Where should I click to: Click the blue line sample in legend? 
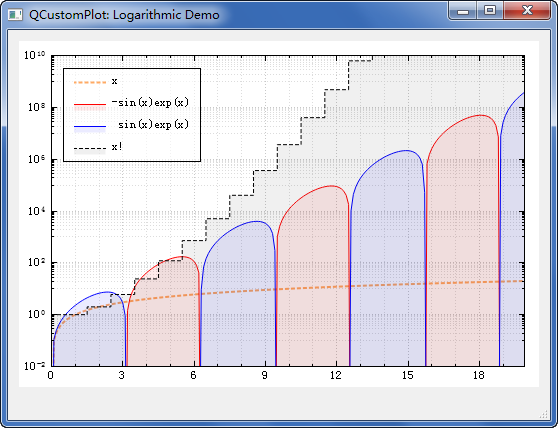tap(90, 127)
